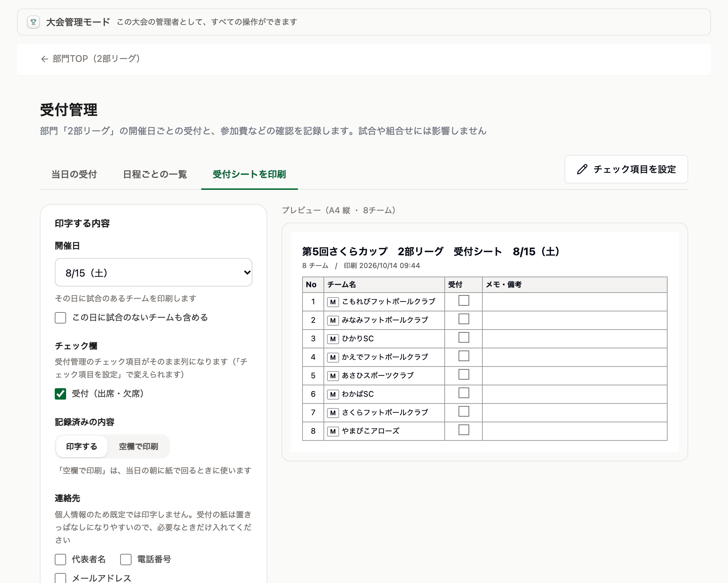Check the メールアドレス contact checkbox

[60, 578]
